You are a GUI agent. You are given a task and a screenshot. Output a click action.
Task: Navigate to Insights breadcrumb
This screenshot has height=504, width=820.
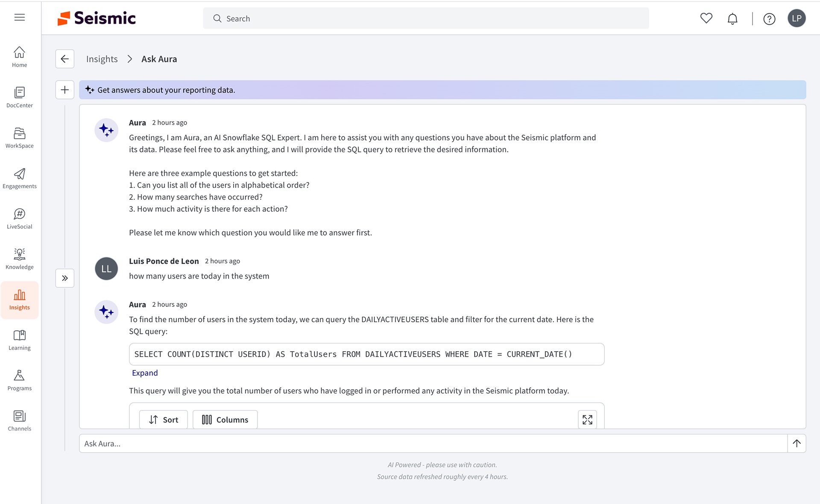[102, 59]
